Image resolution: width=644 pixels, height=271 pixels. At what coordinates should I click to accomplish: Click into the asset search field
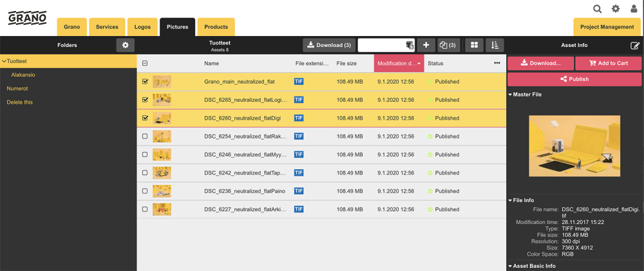(x=382, y=45)
